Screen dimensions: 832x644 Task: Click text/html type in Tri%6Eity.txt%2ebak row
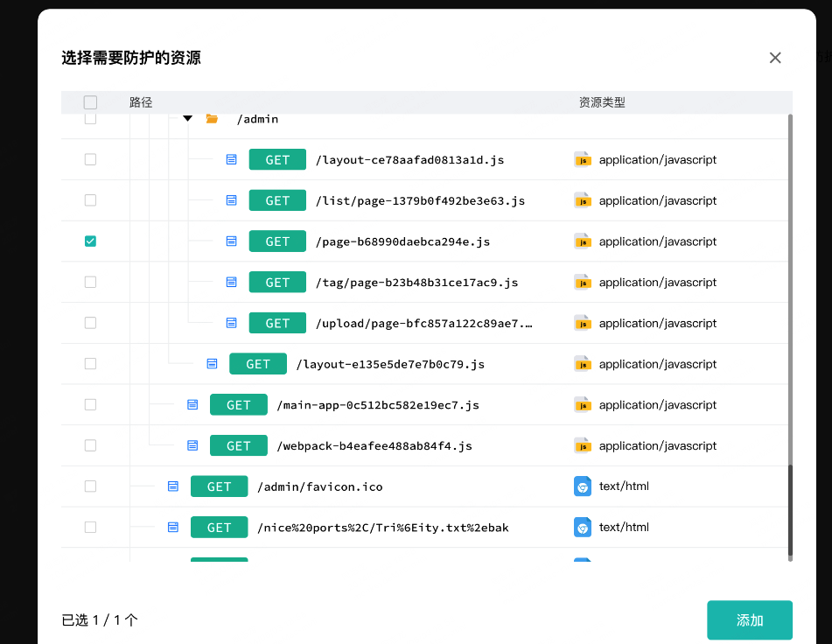pyautogui.click(x=624, y=527)
